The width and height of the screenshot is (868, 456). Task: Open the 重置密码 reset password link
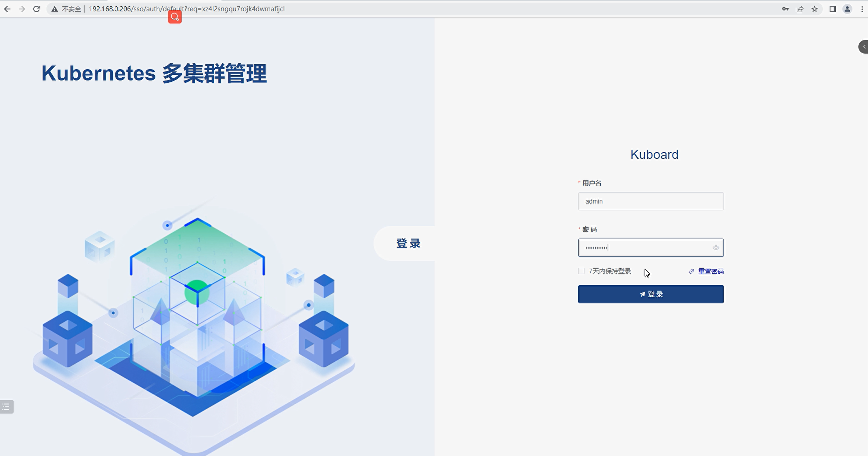click(x=711, y=271)
